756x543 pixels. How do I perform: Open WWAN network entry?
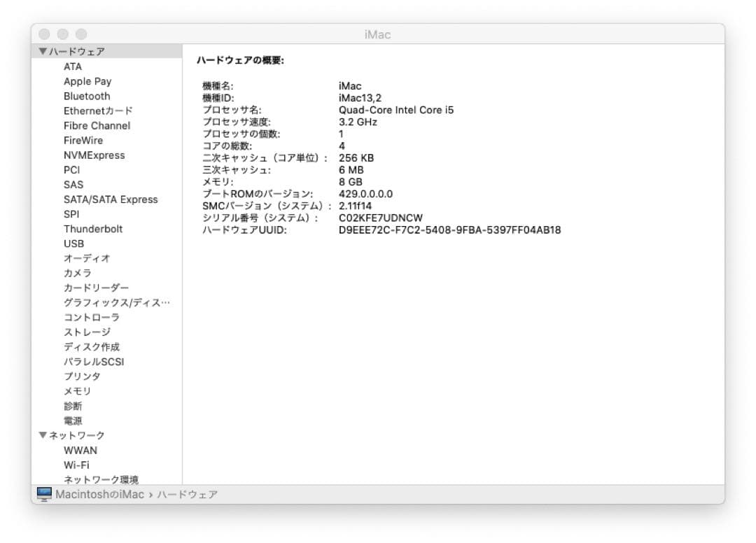tap(80, 451)
